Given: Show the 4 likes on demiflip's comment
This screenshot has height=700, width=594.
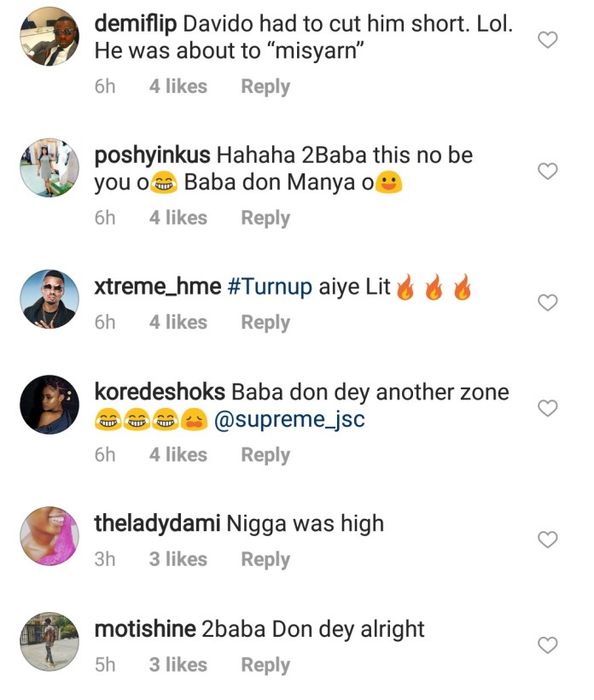Looking at the screenshot, I should pyautogui.click(x=178, y=86).
